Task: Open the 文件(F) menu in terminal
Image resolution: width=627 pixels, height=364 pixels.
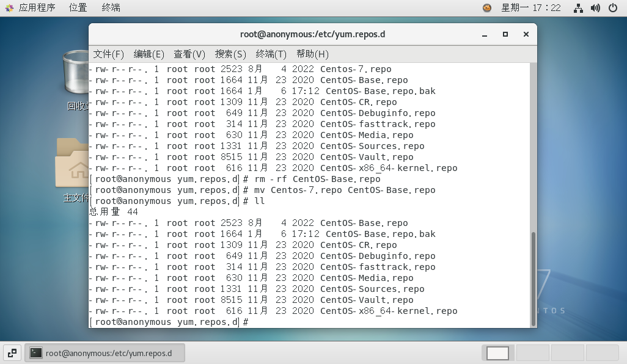Action: click(x=108, y=54)
